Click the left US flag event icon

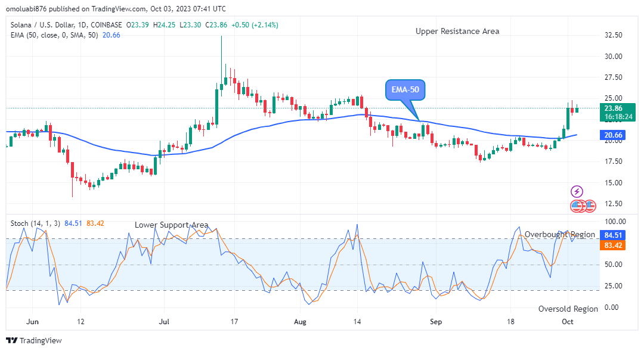(577, 206)
